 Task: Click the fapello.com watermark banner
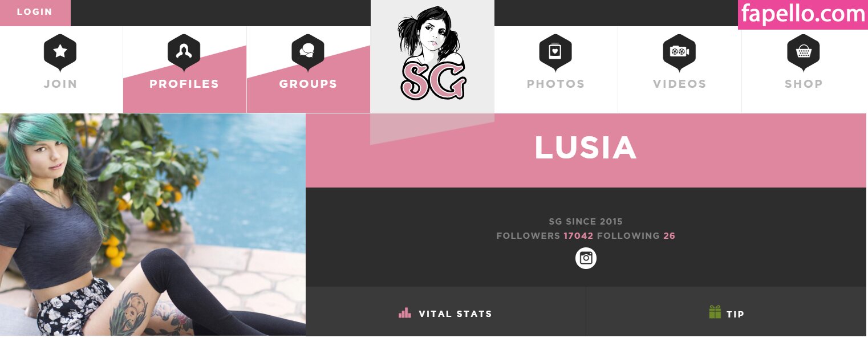coord(802,15)
